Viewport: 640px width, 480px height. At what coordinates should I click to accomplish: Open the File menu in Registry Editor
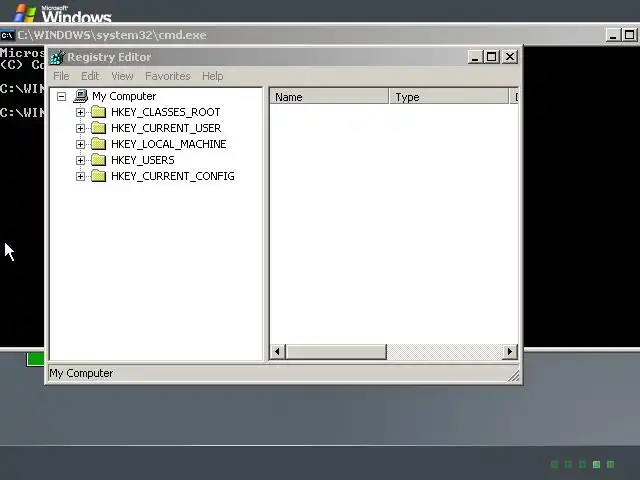[61, 76]
